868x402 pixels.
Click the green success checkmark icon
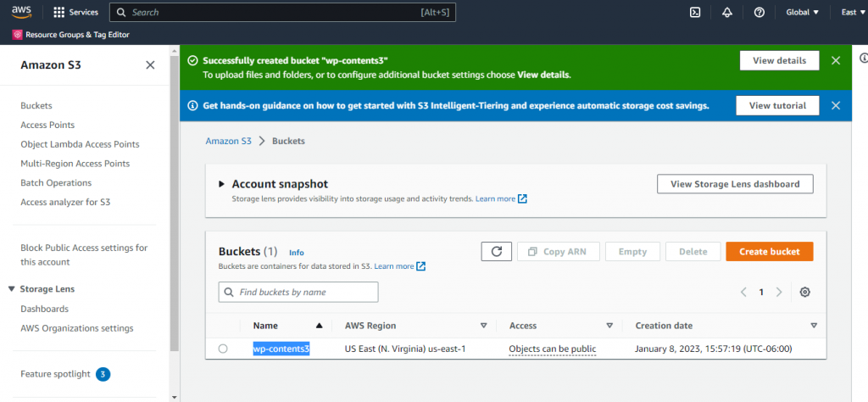tap(192, 60)
